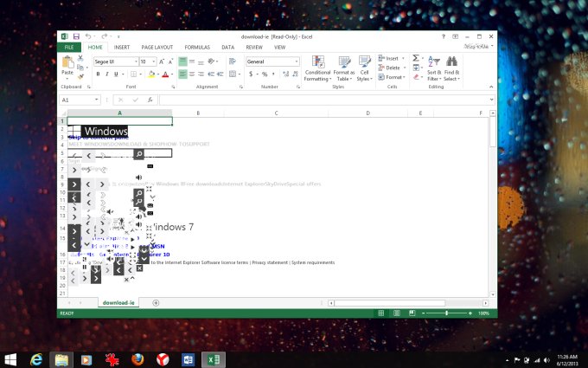Click the Fill down icon
The width and height of the screenshot is (588, 368).
pyautogui.click(x=416, y=68)
